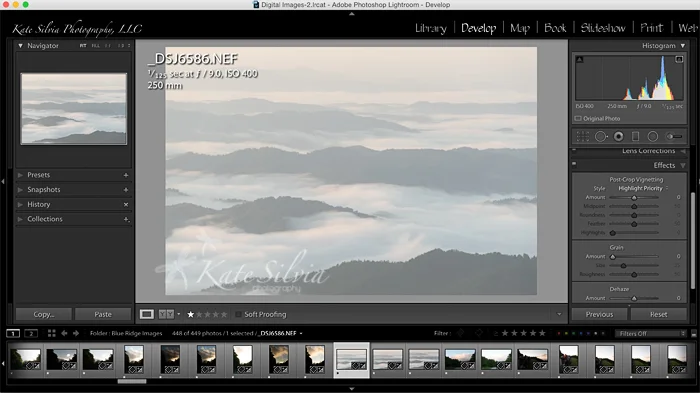Select the selected fog landscape filmstrip thumbnail
Viewport: 700px width, 393px height.
351,360
